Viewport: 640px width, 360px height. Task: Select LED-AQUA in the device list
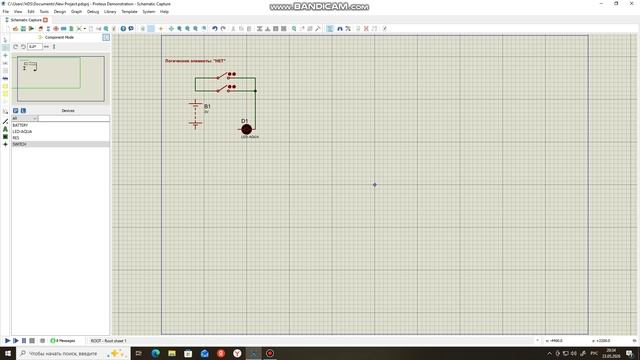pos(60,131)
